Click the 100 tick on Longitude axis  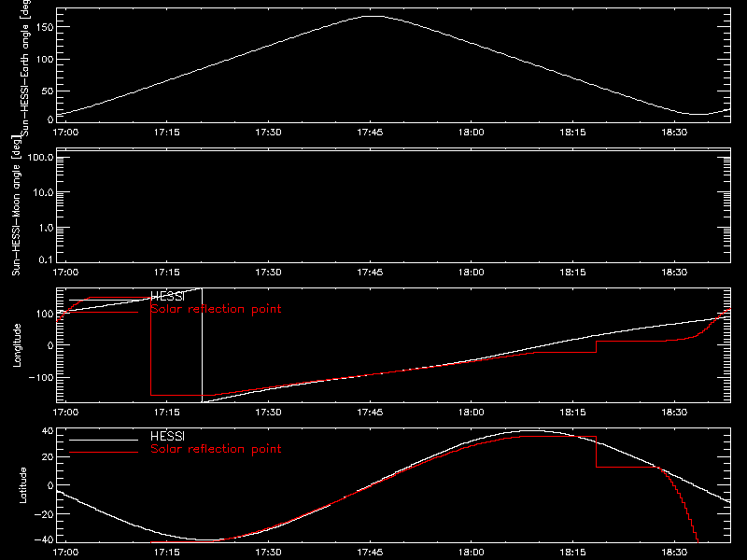(x=45, y=314)
